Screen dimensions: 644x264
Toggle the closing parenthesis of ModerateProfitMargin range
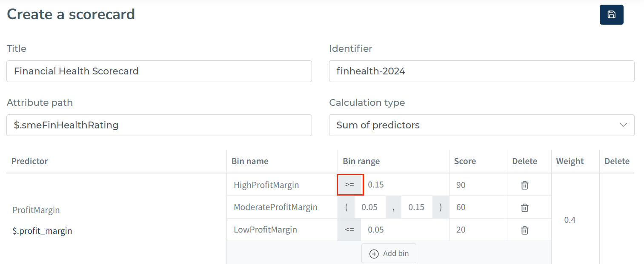[x=441, y=207]
